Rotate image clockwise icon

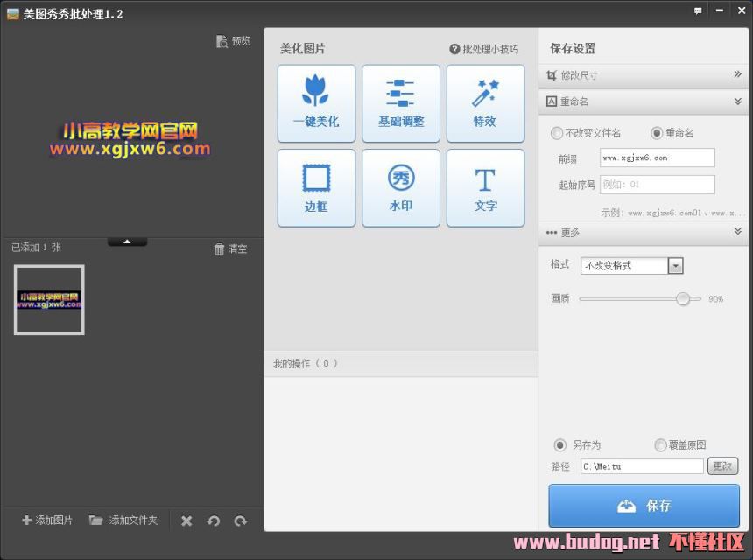tap(241, 521)
